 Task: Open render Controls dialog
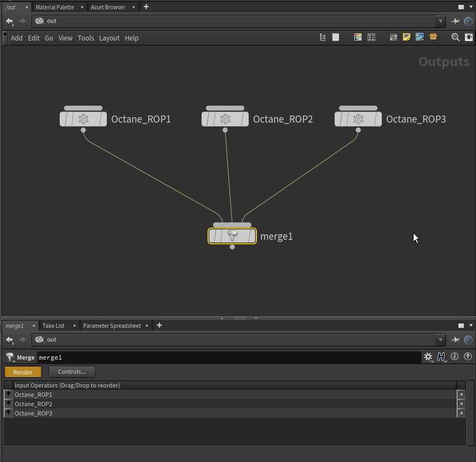coord(72,372)
